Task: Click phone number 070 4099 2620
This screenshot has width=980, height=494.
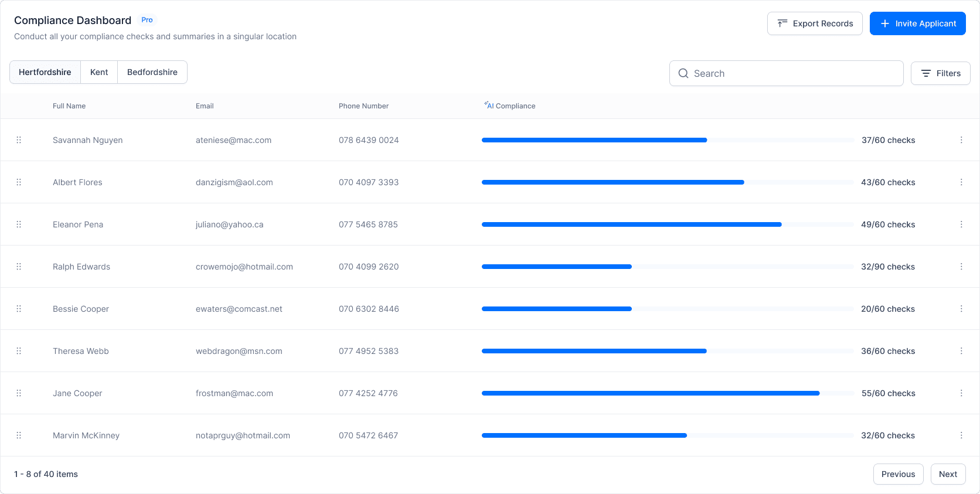Action: 369,267
